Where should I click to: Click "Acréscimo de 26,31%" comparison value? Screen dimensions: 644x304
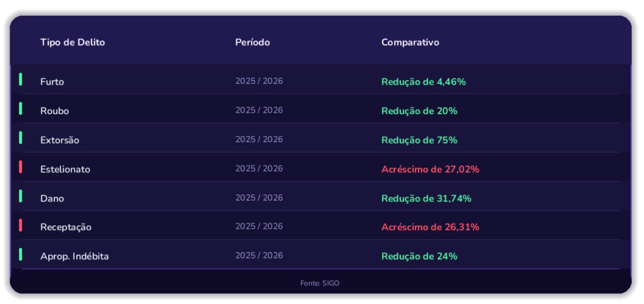pyautogui.click(x=430, y=227)
